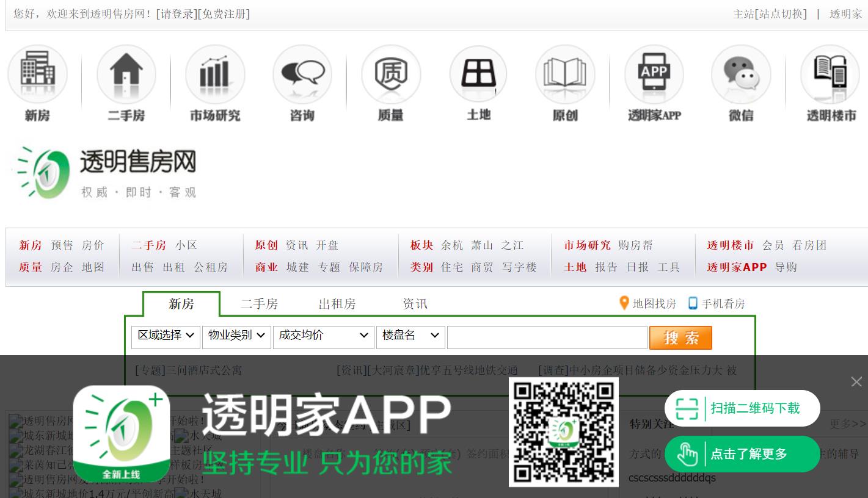The height and width of the screenshot is (498, 868).
Task: Open red 质量 heading in navigation menu
Action: 31,267
